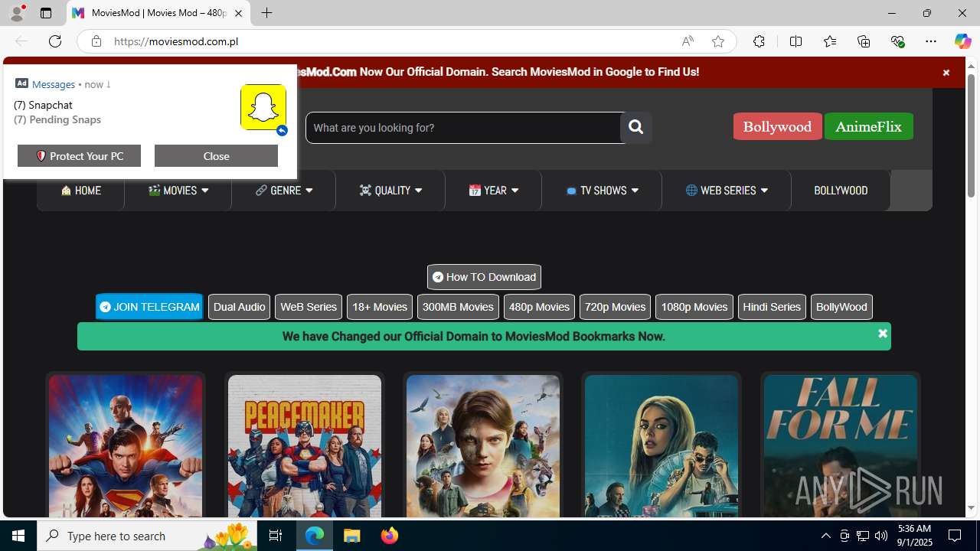This screenshot has width=980, height=551.
Task: Click the green AnimeFlix button
Action: coord(868,126)
